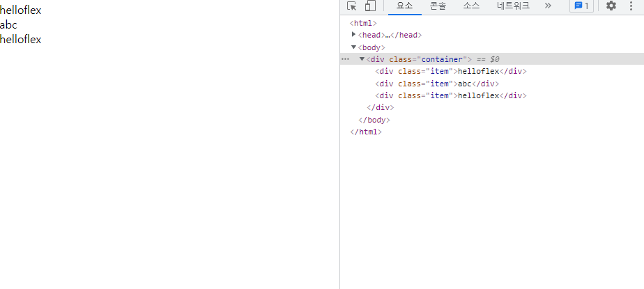
Task: Open the 네트워크 tab
Action: [x=513, y=6]
